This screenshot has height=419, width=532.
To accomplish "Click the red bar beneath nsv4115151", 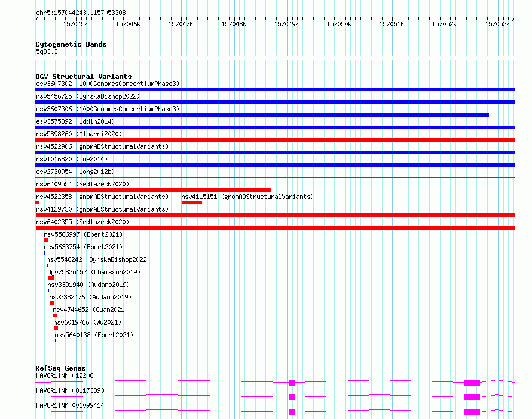I will point(192,203).
